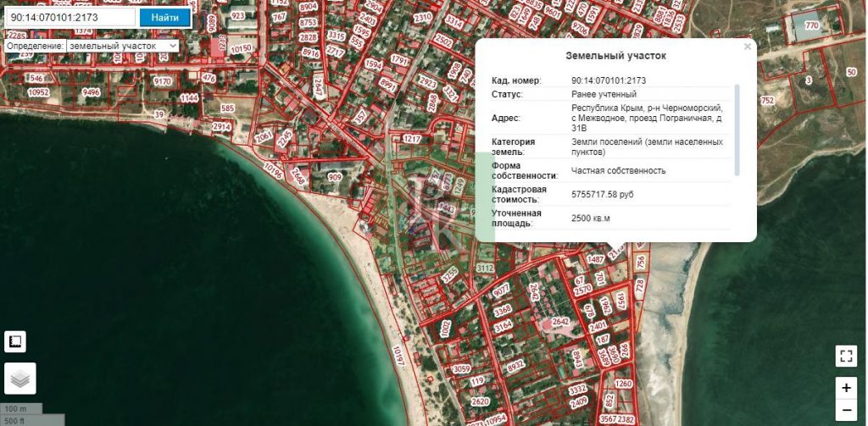This screenshot has height=426, width=868.
Task: Click the cadastral number search field
Action: [70, 17]
